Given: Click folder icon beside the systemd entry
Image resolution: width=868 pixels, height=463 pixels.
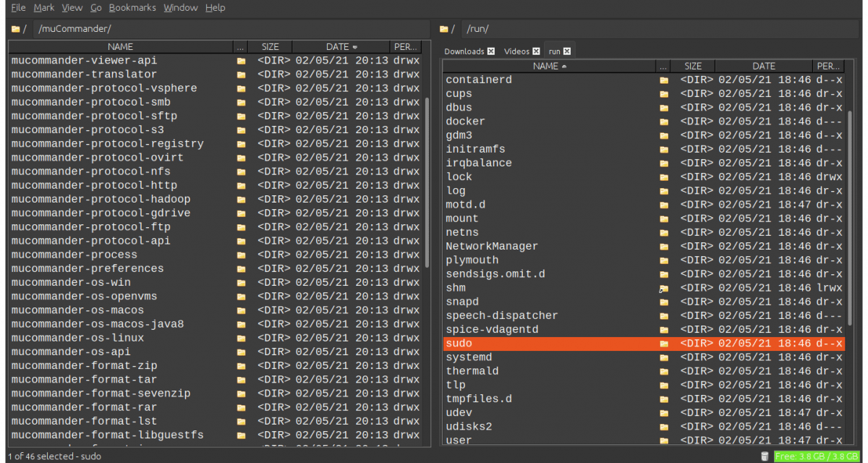Looking at the screenshot, I should (x=664, y=357).
